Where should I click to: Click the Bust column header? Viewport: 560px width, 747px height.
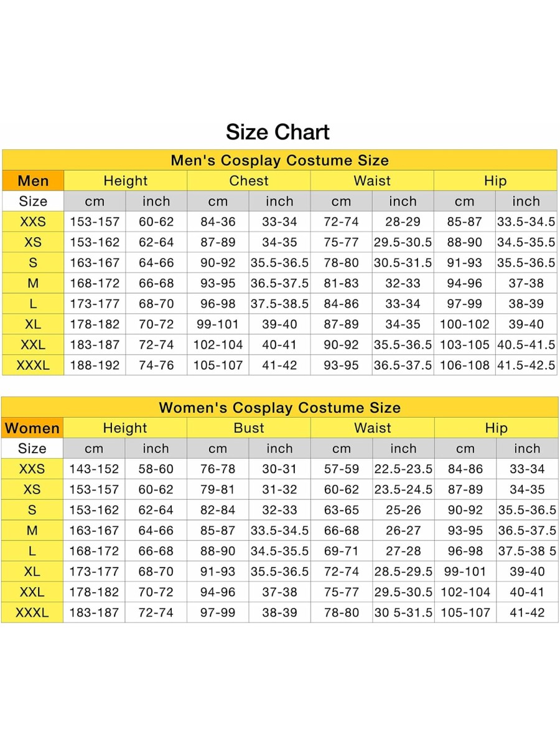point(249,428)
